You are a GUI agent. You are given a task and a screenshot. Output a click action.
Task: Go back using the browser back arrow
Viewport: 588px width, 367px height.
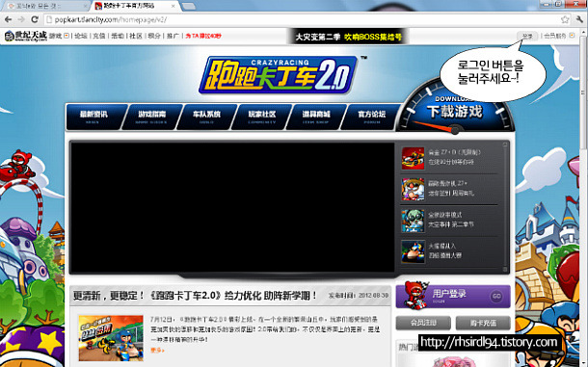tap(9, 19)
